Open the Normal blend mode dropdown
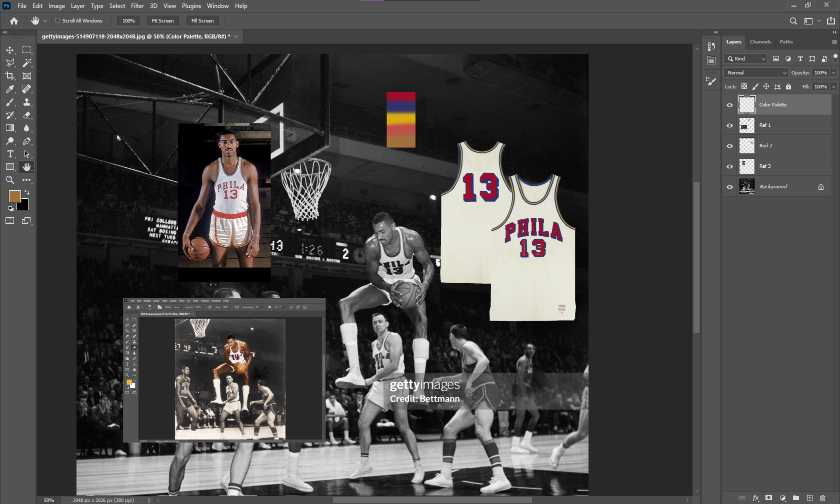The width and height of the screenshot is (840, 504). [x=755, y=73]
